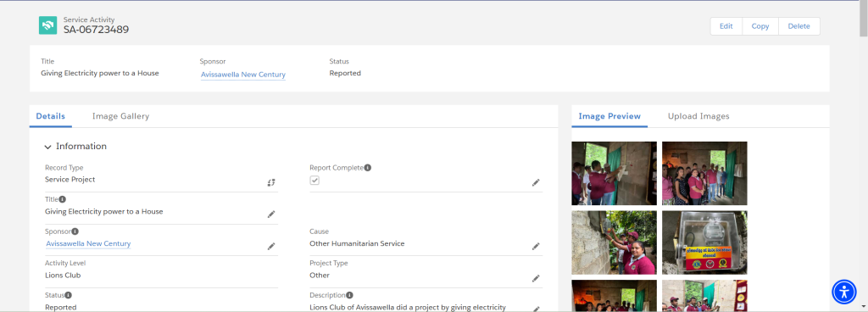The image size is (868, 312).
Task: Open thumbnail of people pointing at wall
Action: coord(614,173)
